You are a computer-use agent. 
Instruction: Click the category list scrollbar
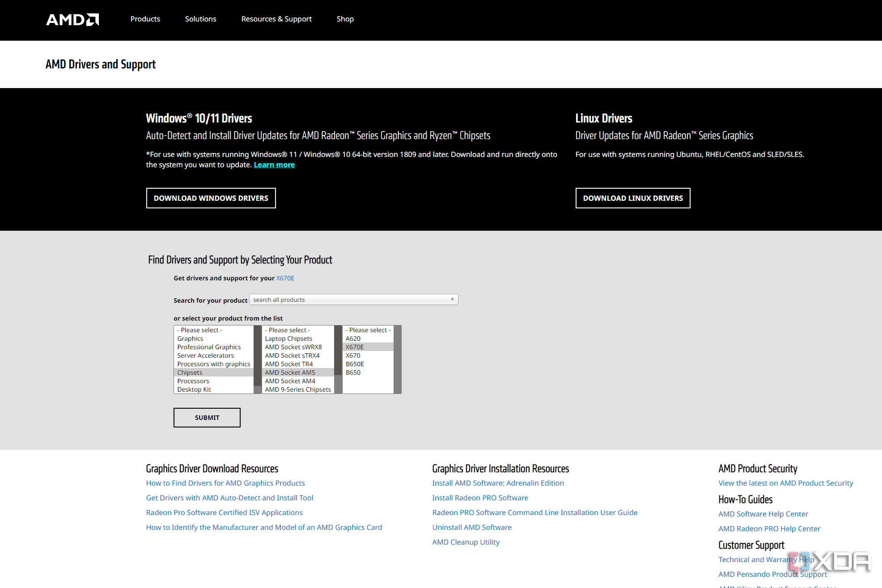click(x=257, y=360)
